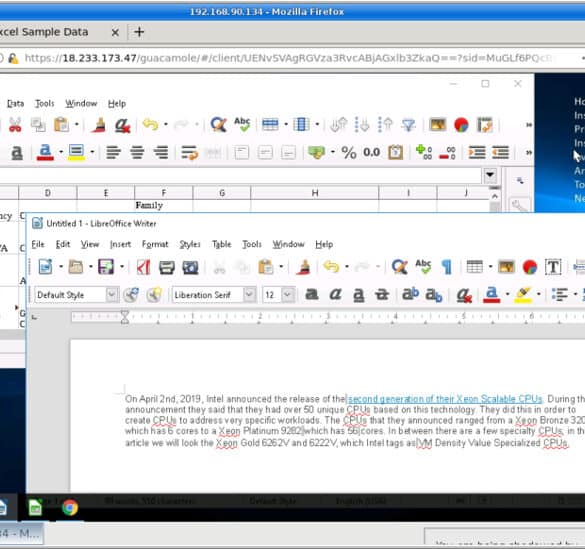Image resolution: width=585 pixels, height=549 pixels.
Task: Click Calc Font Color red swatch
Action: click(46, 152)
